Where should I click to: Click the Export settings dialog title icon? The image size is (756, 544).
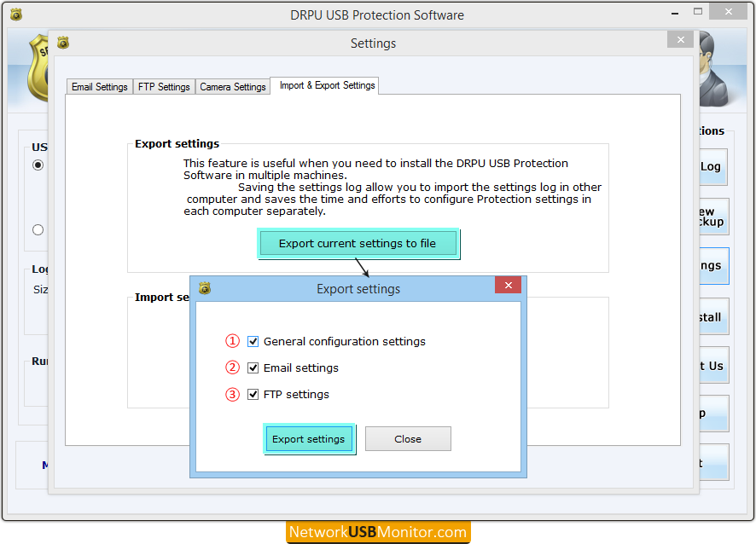pyautogui.click(x=205, y=288)
